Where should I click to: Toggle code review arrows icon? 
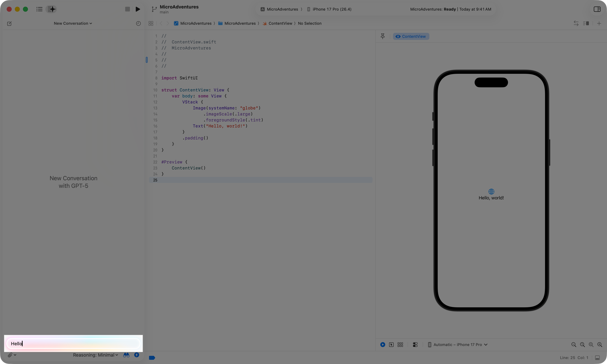click(x=576, y=23)
